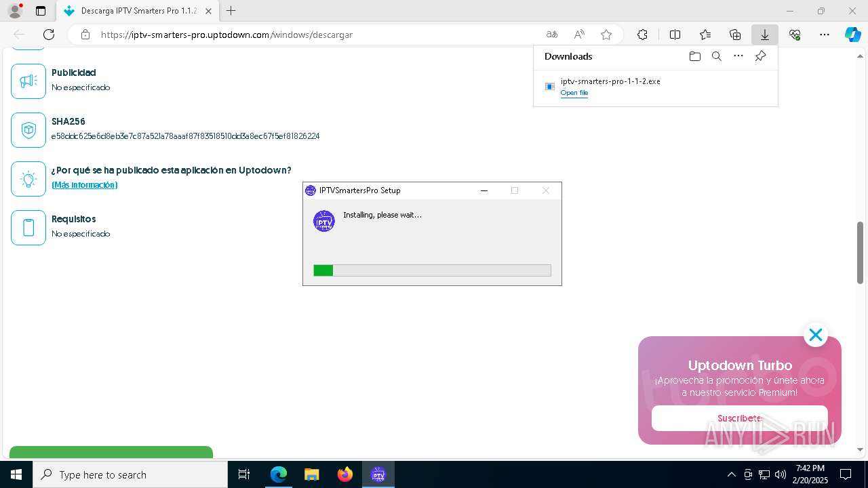868x488 pixels.
Task: Close the Uptodown Turbo popup
Action: pos(816,335)
